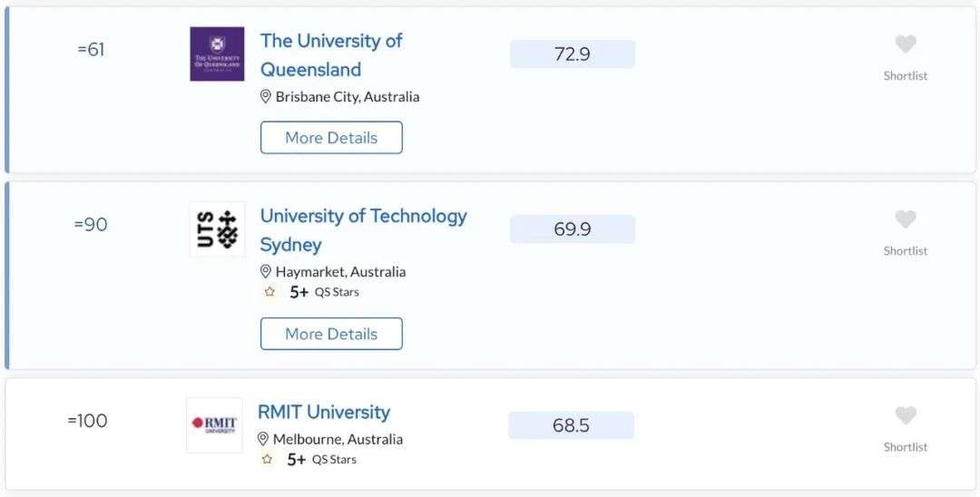This screenshot has height=497, width=980.
Task: Click the =61 rank number
Action: pyautogui.click(x=92, y=49)
